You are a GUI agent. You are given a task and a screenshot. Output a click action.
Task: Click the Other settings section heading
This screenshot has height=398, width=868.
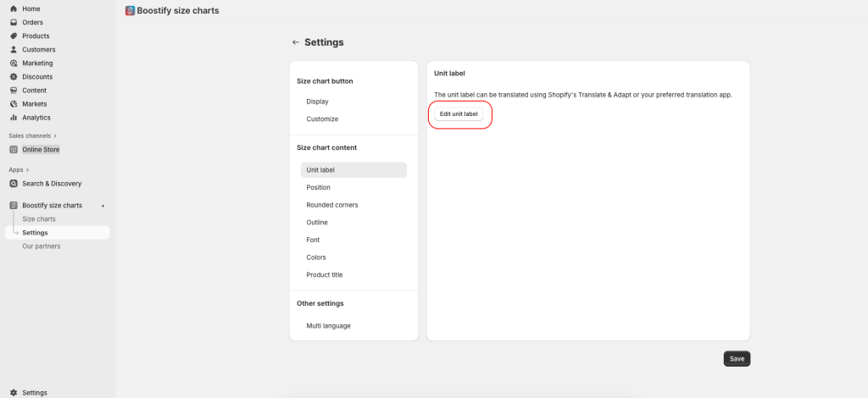click(x=320, y=303)
